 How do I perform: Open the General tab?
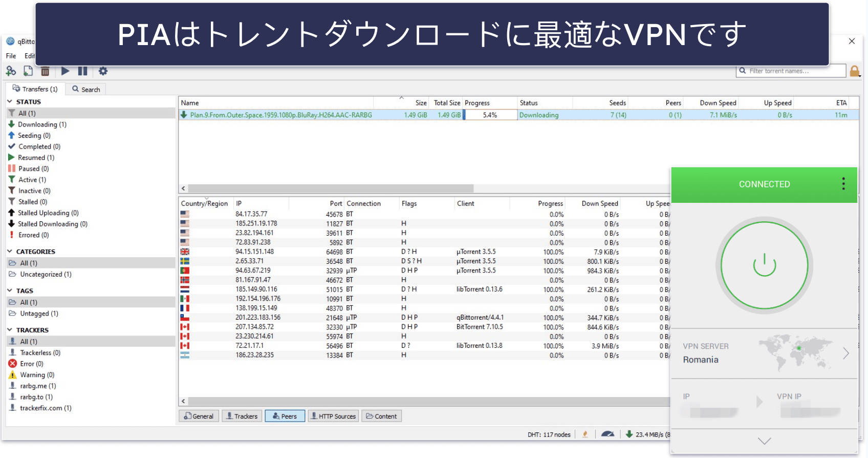tap(199, 416)
